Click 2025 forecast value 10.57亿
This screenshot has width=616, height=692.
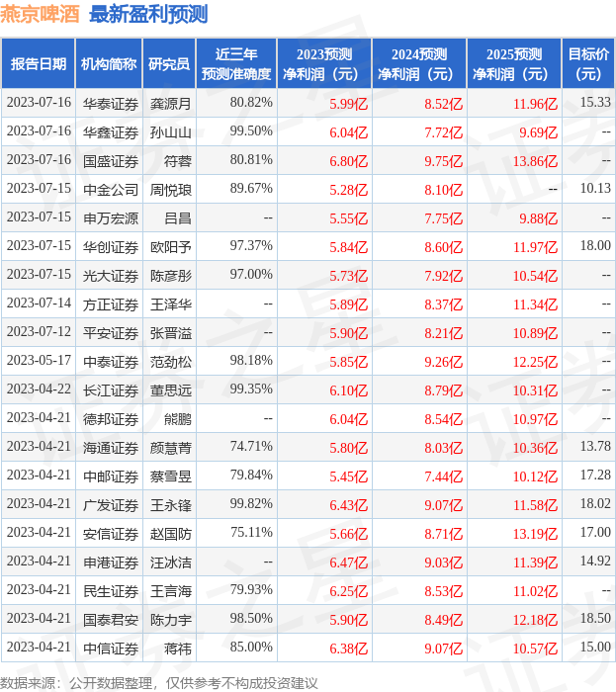tap(535, 649)
